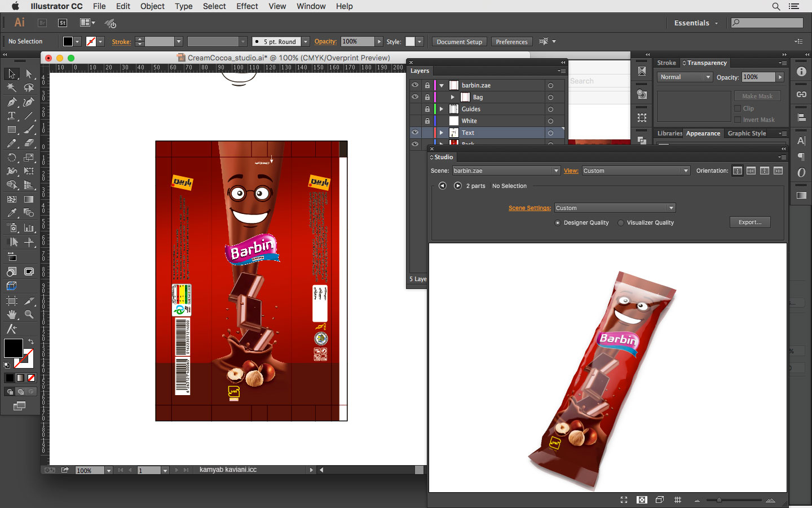
Task: Click the fit-to-view icon in Studio panel
Action: 624,500
